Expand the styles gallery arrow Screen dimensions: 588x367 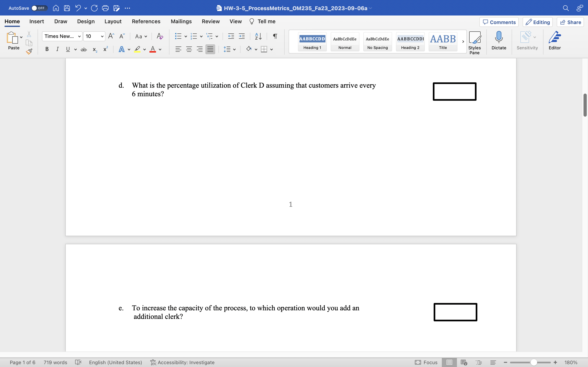[x=463, y=42]
